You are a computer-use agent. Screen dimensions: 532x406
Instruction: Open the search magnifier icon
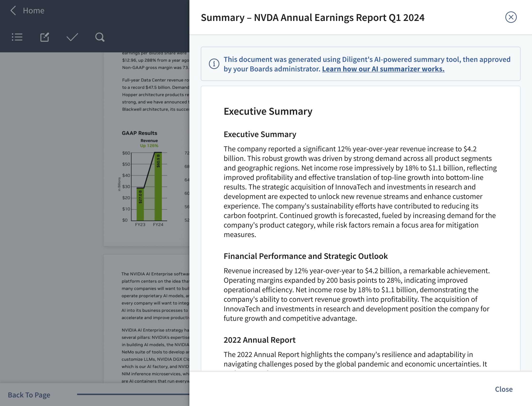point(99,37)
